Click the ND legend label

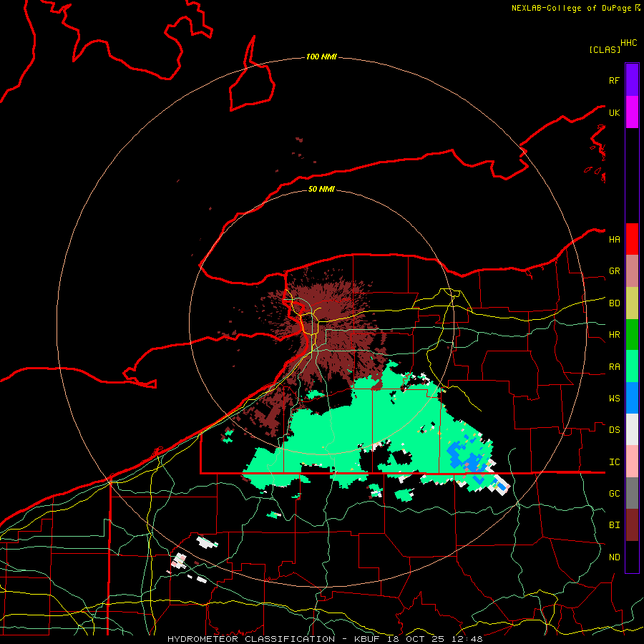pos(614,557)
